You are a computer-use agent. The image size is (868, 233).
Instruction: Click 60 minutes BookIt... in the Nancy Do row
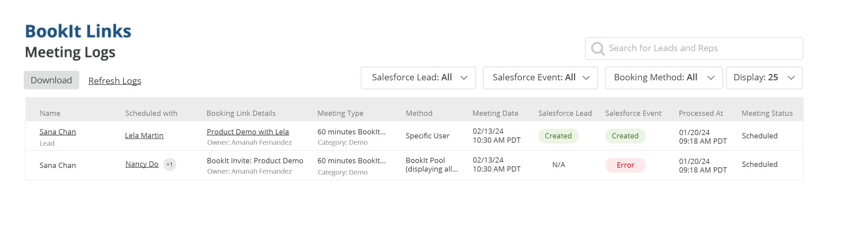(351, 161)
